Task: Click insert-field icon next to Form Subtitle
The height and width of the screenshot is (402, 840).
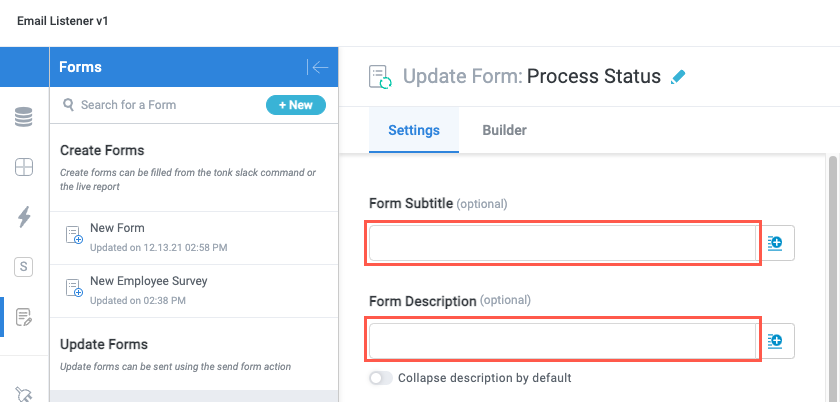Action: click(x=776, y=243)
